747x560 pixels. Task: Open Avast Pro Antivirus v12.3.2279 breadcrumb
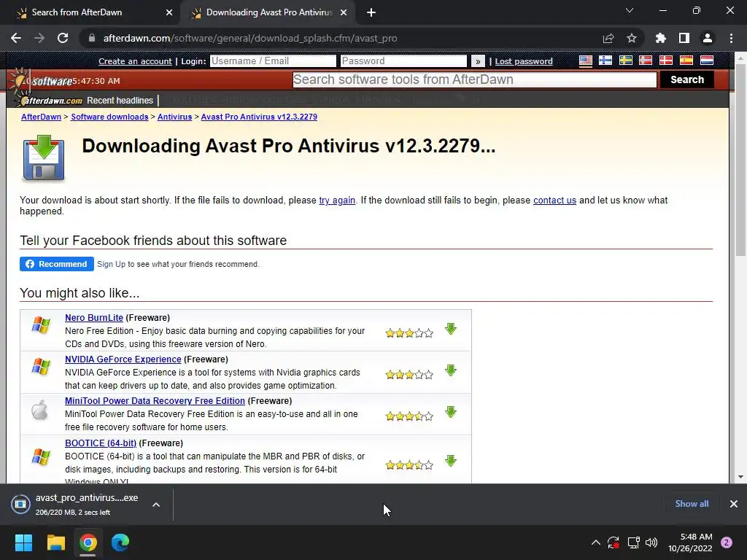point(259,117)
